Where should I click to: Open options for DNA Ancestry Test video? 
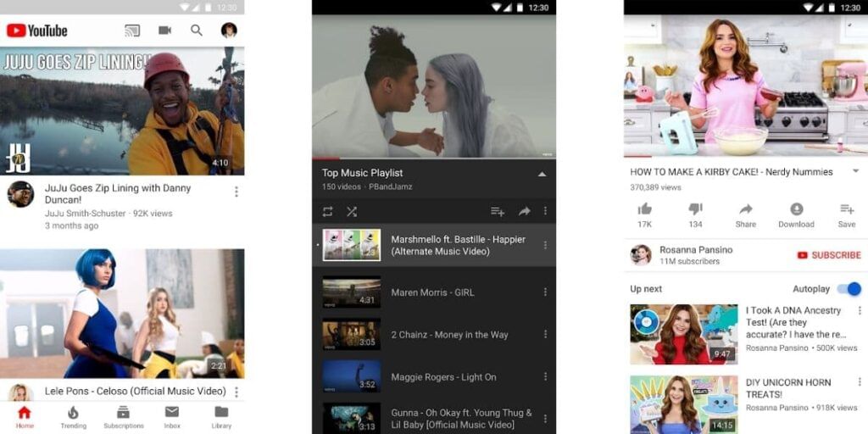(860, 310)
